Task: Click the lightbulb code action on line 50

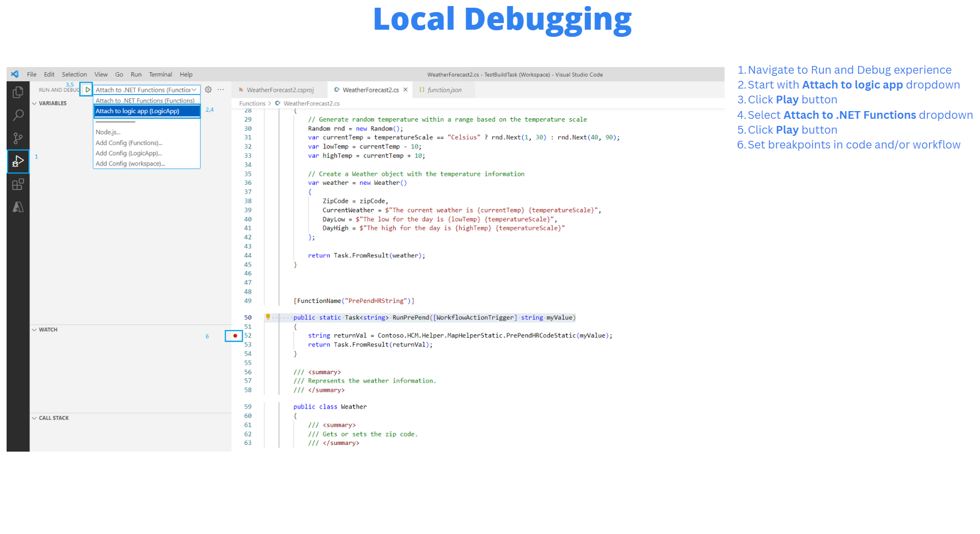Action: 268,317
